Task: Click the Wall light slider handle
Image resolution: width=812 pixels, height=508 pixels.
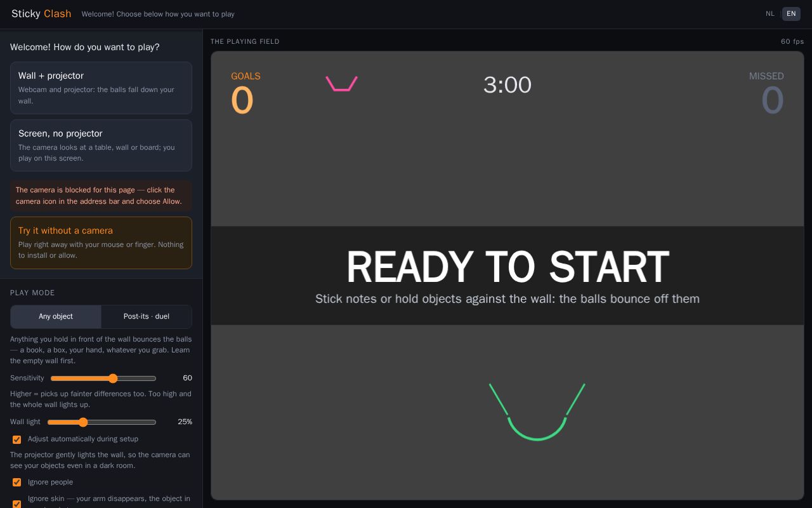Action: 83,422
